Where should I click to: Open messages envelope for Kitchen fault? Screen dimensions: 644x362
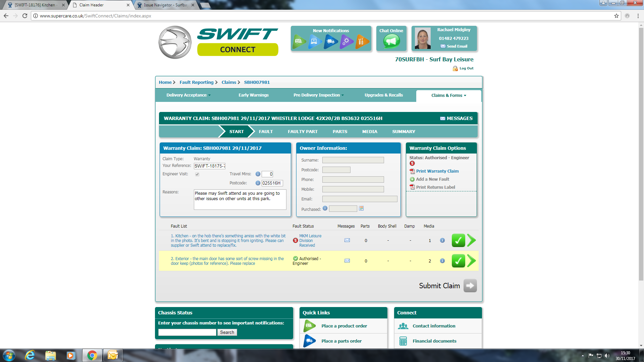[347, 240]
